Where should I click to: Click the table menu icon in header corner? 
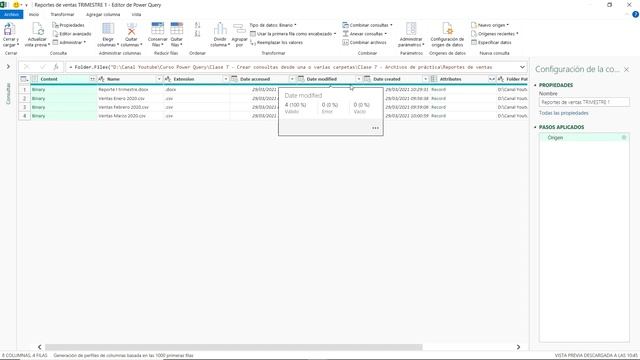(24, 79)
